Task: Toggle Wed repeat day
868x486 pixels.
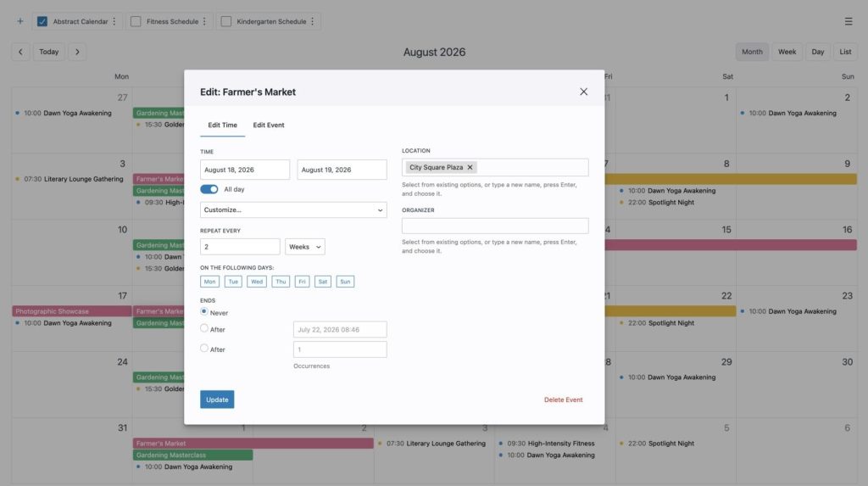Action: (257, 282)
